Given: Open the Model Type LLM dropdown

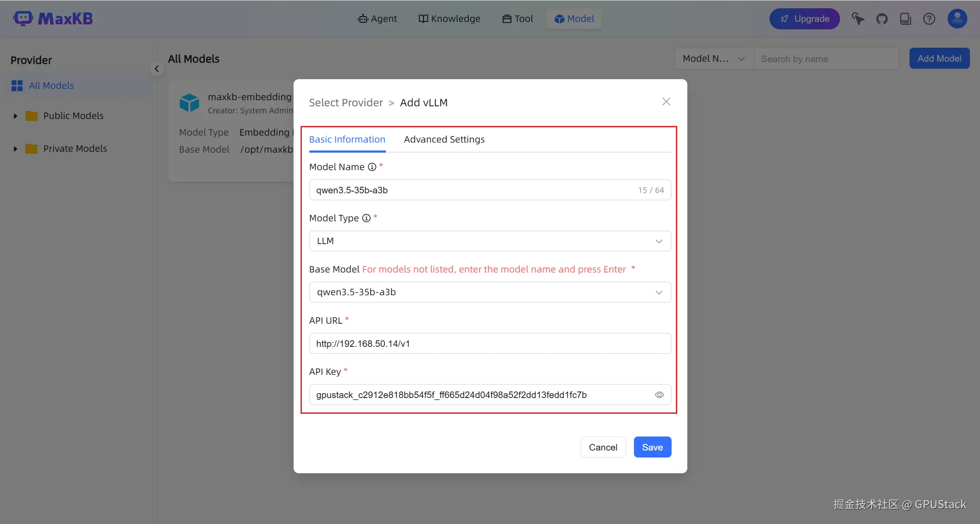Looking at the screenshot, I should (x=490, y=241).
